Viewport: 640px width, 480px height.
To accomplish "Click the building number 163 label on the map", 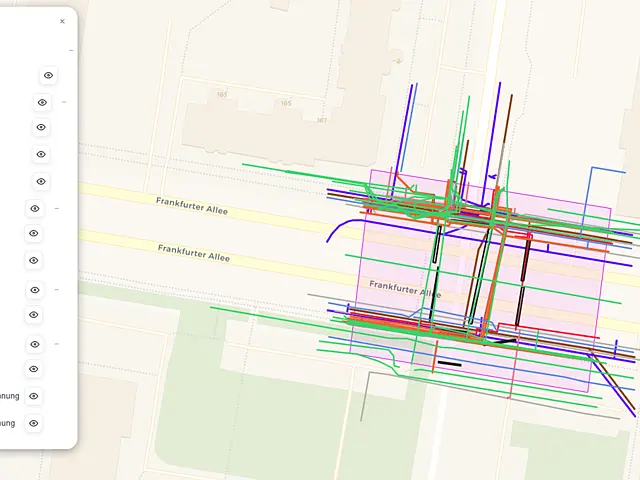I will point(222,95).
